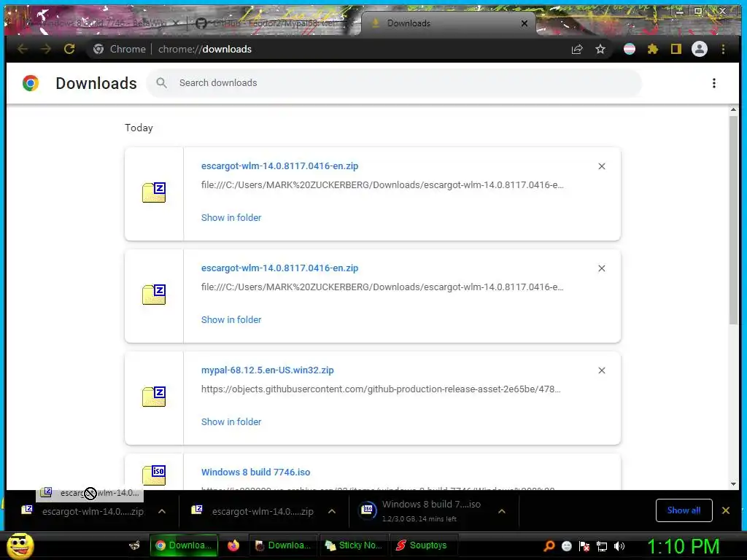
Task: Click the striped flag extension icon
Action: pyautogui.click(x=630, y=49)
